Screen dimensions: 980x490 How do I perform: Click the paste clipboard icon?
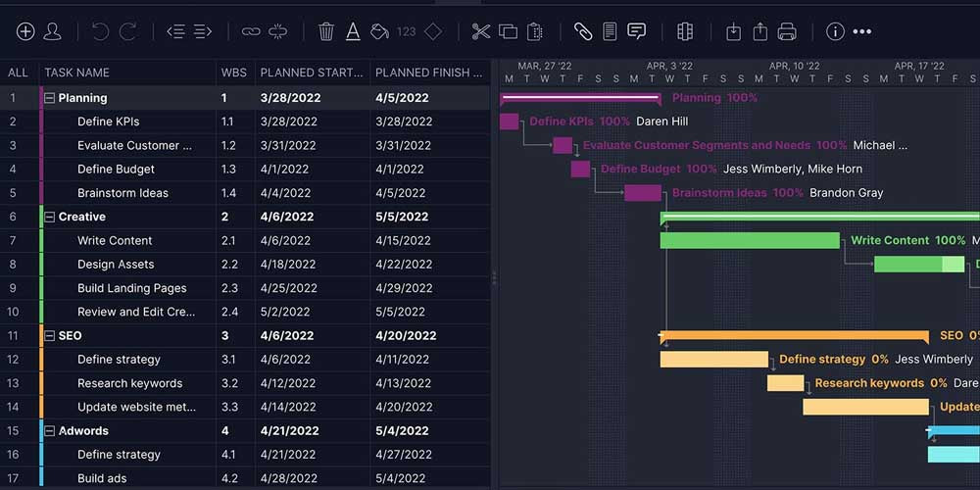click(x=534, y=32)
